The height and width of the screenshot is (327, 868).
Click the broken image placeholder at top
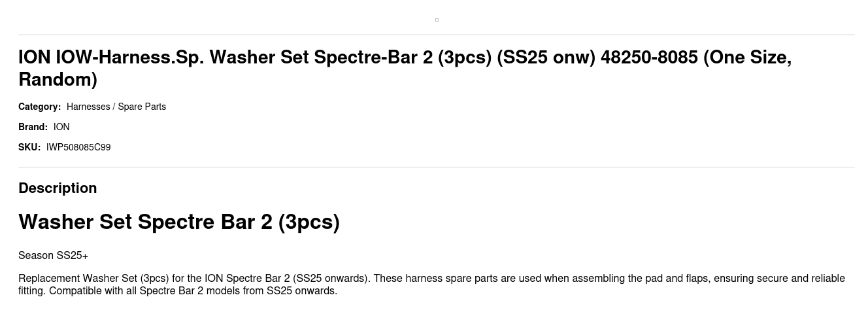tap(437, 20)
